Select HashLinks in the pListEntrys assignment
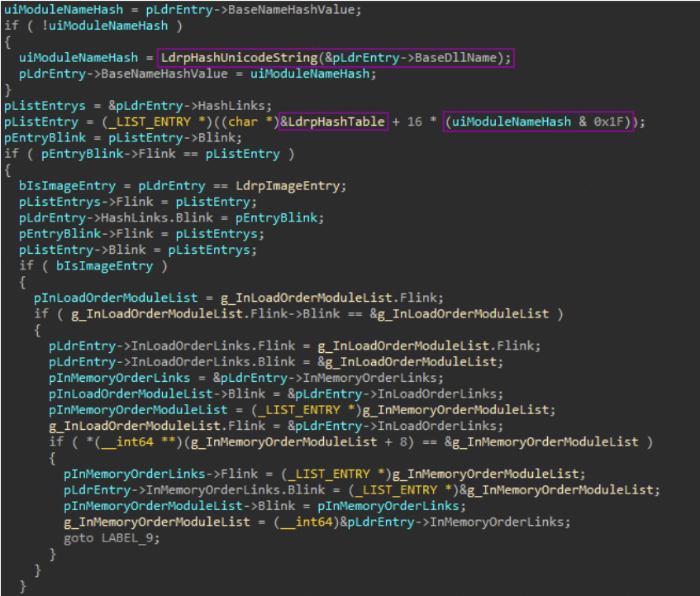 click(x=198, y=106)
